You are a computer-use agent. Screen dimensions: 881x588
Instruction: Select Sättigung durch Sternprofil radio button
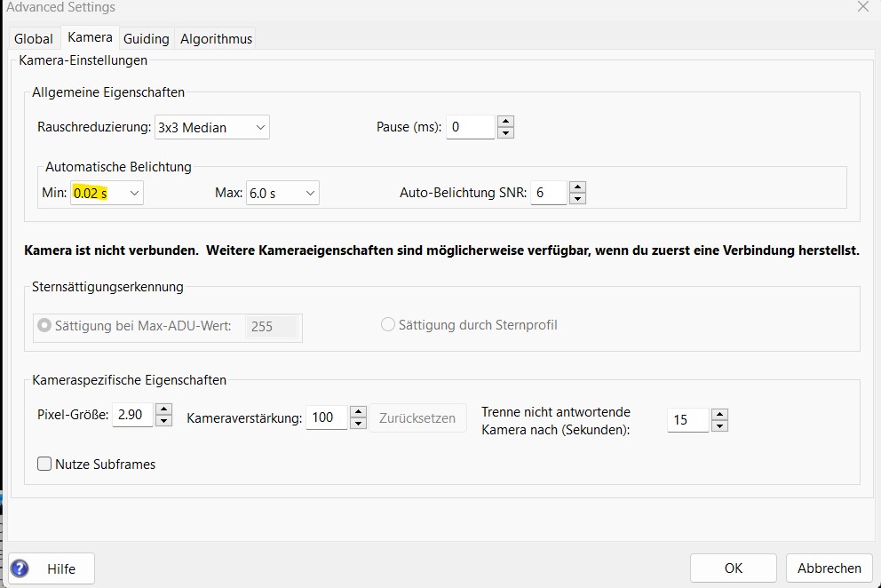click(388, 325)
